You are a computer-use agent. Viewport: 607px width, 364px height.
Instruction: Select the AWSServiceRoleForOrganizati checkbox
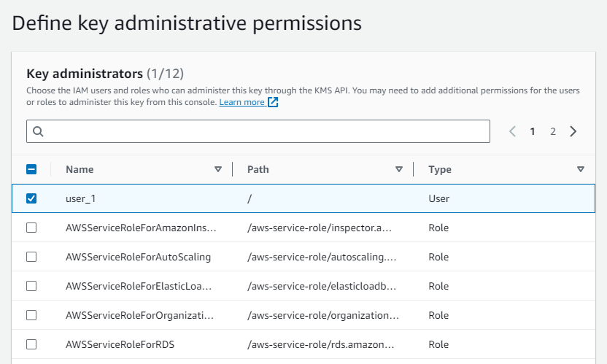click(x=31, y=315)
